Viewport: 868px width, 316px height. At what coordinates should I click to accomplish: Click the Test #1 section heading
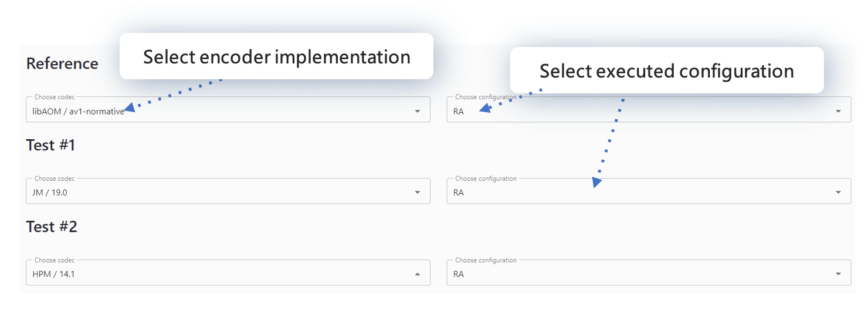[51, 145]
